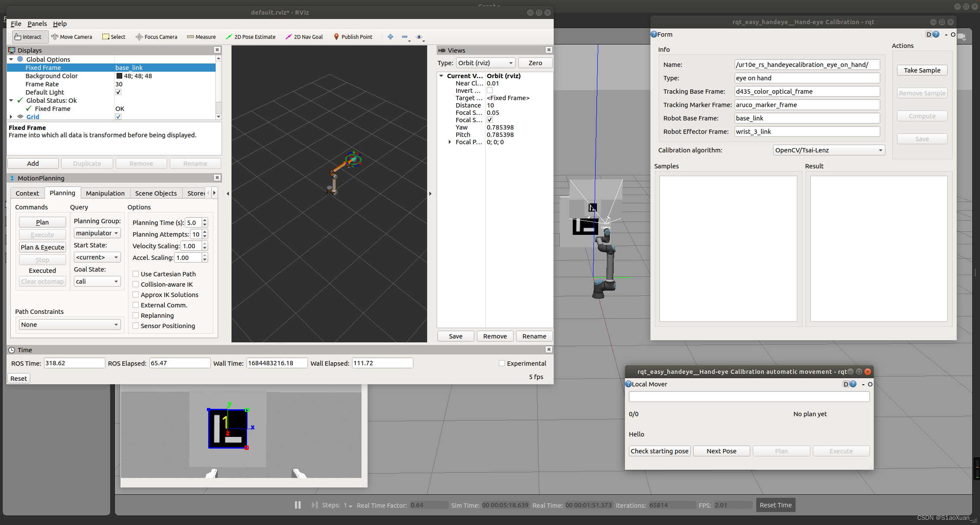Expand the Grid display item
980x525 pixels.
tap(11, 117)
